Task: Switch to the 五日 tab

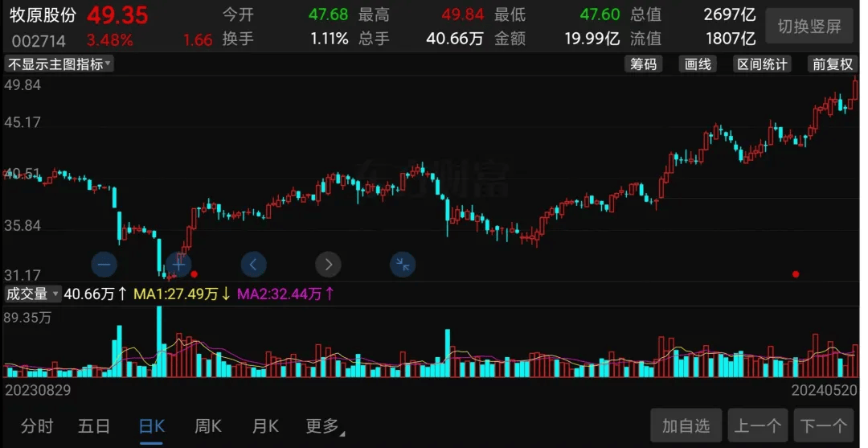Action: coord(94,426)
